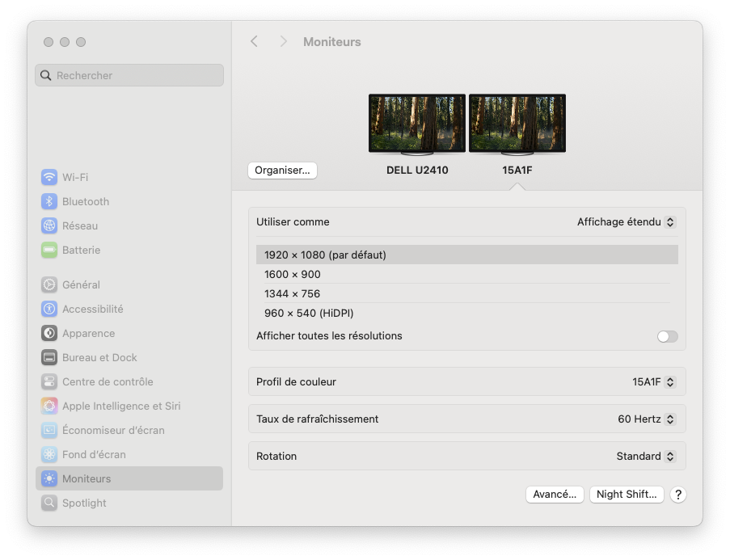Viewport: 730px width, 560px height.
Task: Click the Avancé… button
Action: click(x=555, y=495)
